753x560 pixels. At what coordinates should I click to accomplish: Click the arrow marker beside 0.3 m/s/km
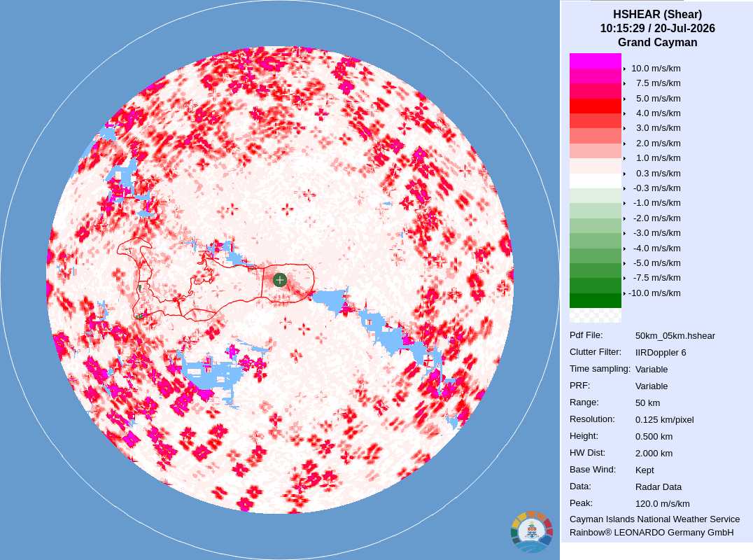624,174
